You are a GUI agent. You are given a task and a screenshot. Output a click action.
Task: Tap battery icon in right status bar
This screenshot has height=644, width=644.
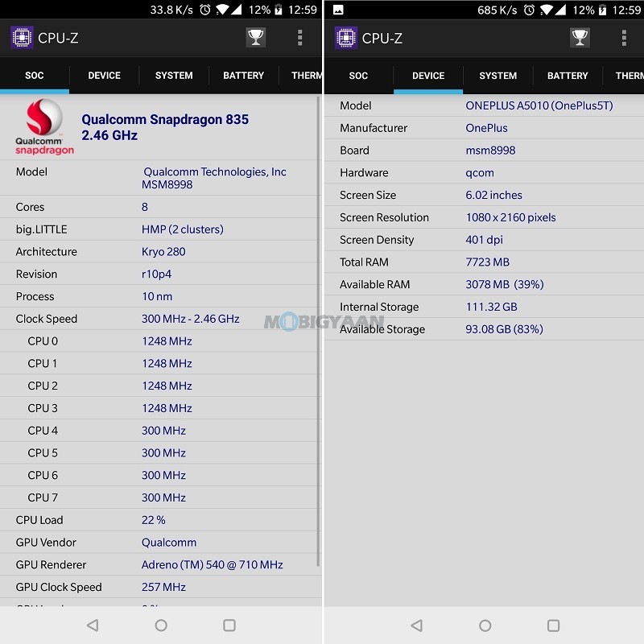[x=602, y=10]
